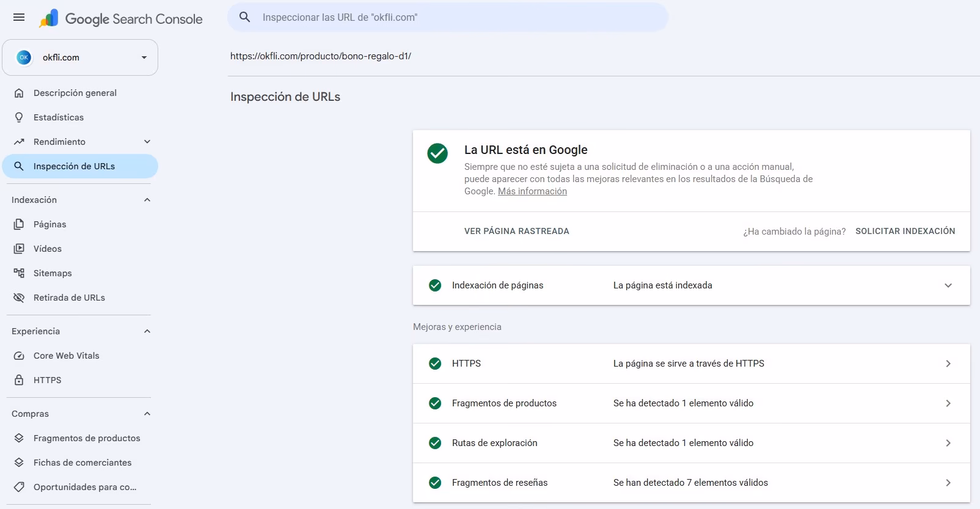Click 'La página está indexada' status text
Viewport: 980px width, 509px height.
click(663, 285)
